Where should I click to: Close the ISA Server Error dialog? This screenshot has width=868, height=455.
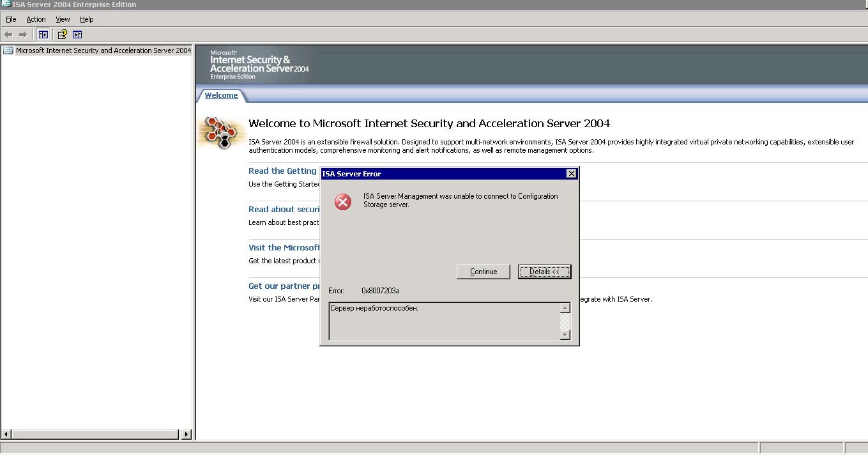tap(572, 174)
